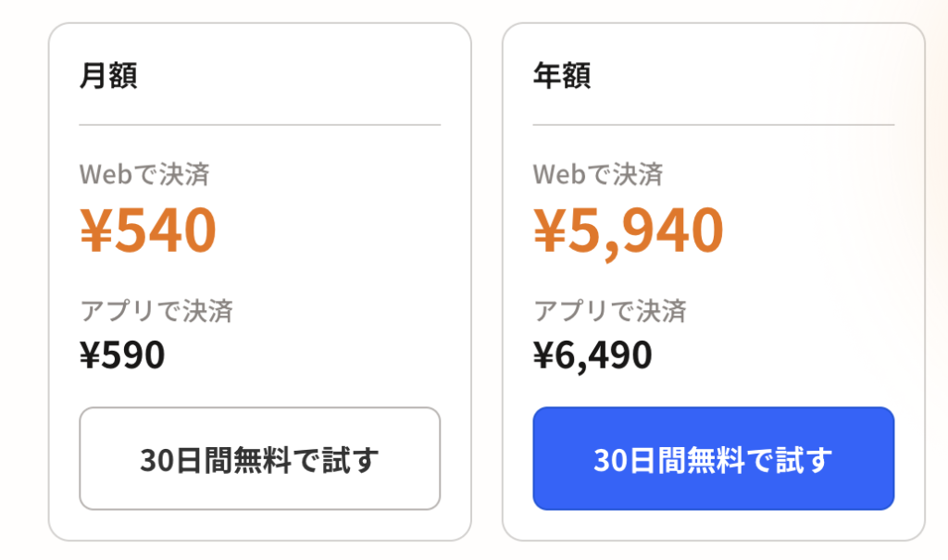This screenshot has width=948, height=560.
Task: Select the 月額 plan heading
Action: [x=108, y=75]
